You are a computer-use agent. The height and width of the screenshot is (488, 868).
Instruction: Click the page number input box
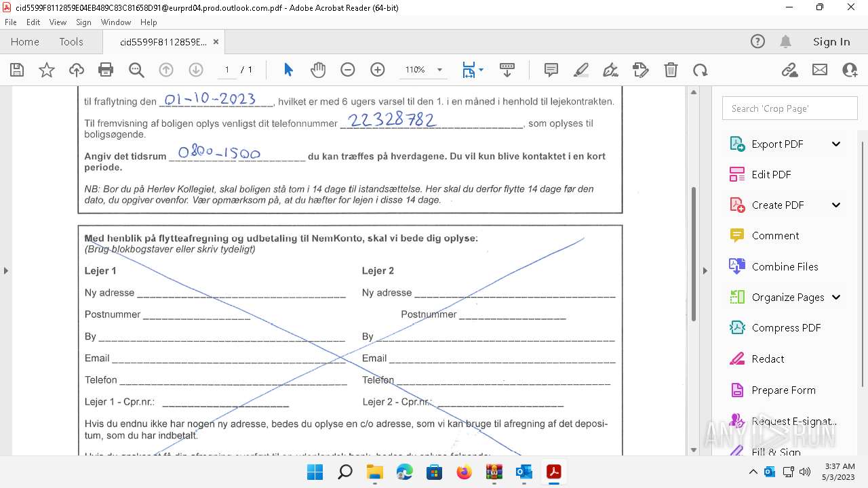[x=226, y=70]
